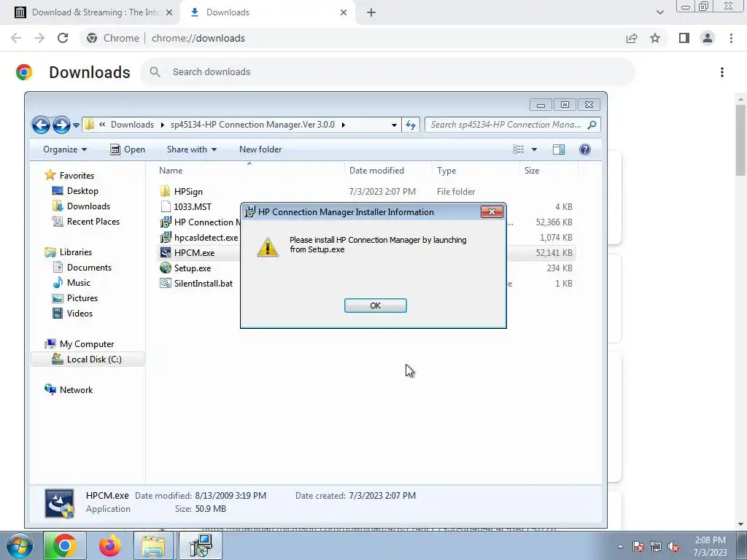This screenshot has width=747, height=560.
Task: Select the hpcasldetect.exe file icon
Action: [166, 237]
